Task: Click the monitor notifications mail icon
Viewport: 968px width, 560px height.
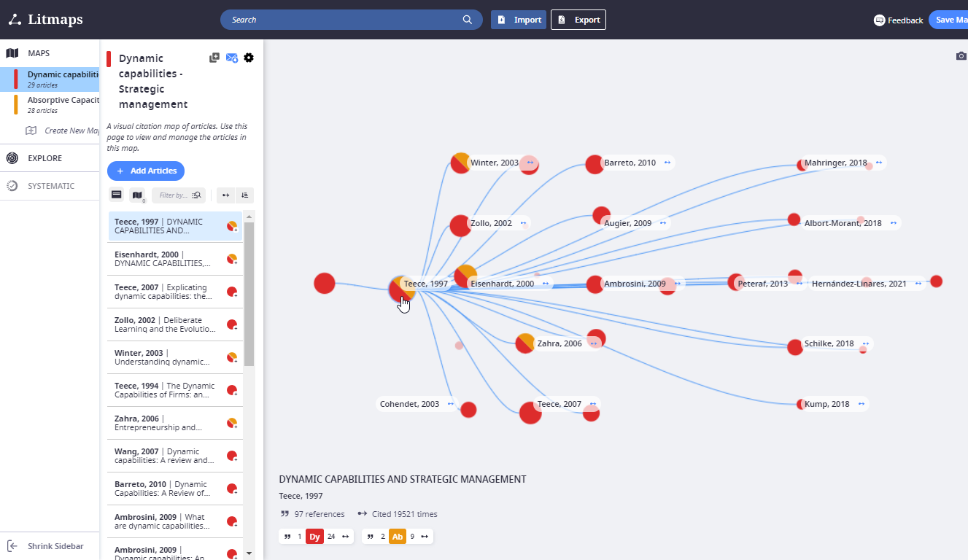Action: click(x=231, y=58)
